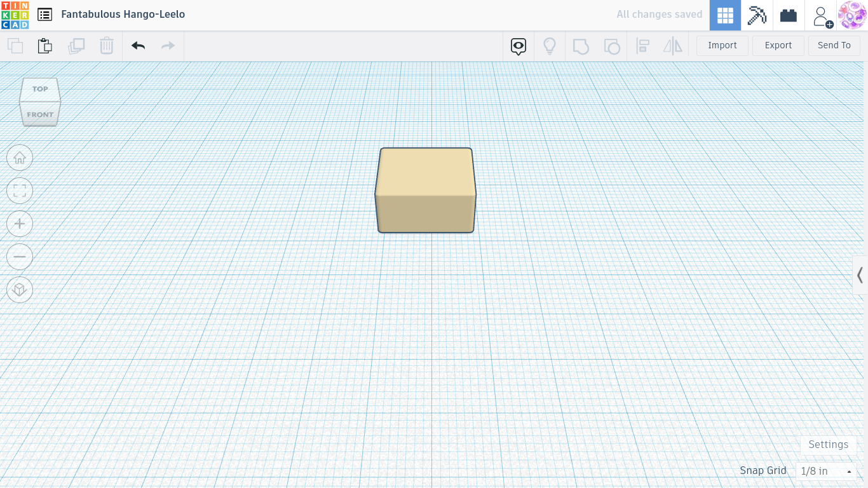This screenshot has width=868, height=488.
Task: Zoom out with minus button
Action: [x=20, y=257]
